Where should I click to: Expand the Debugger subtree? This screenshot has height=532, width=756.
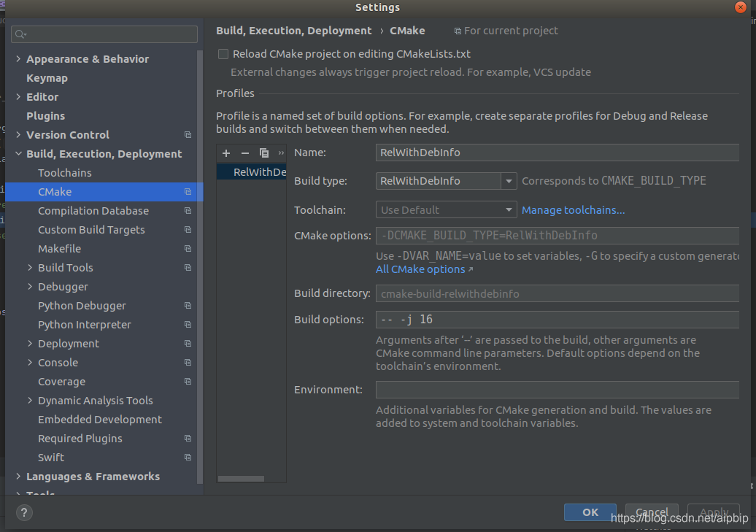point(30,287)
